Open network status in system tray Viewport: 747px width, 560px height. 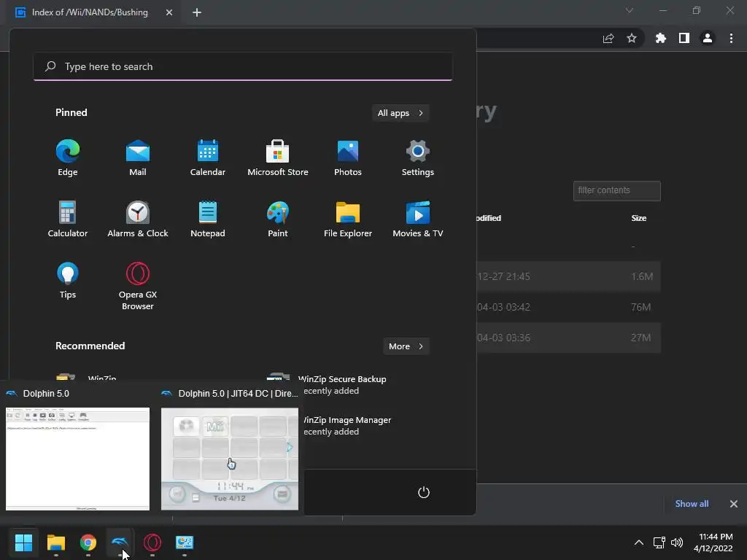click(x=659, y=542)
